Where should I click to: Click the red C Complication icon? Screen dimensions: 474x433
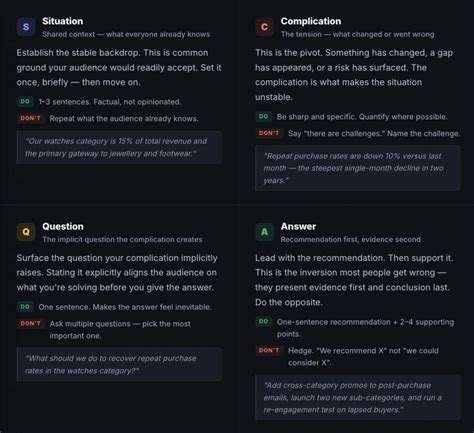pos(264,27)
